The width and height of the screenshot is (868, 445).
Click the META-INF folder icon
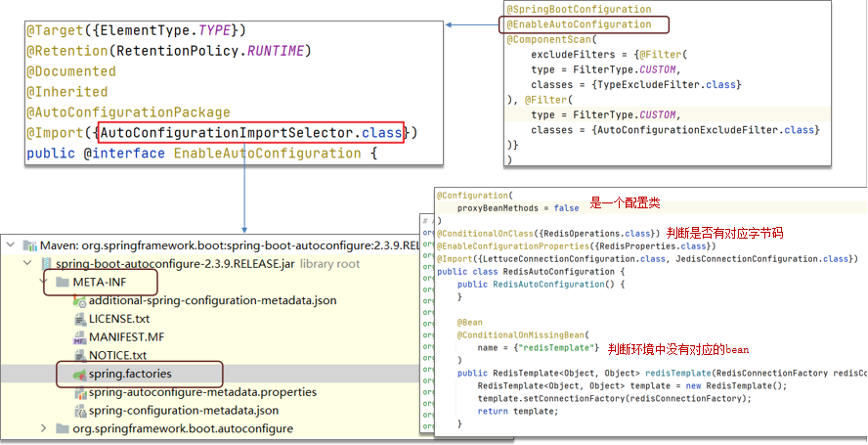pyautogui.click(x=63, y=283)
